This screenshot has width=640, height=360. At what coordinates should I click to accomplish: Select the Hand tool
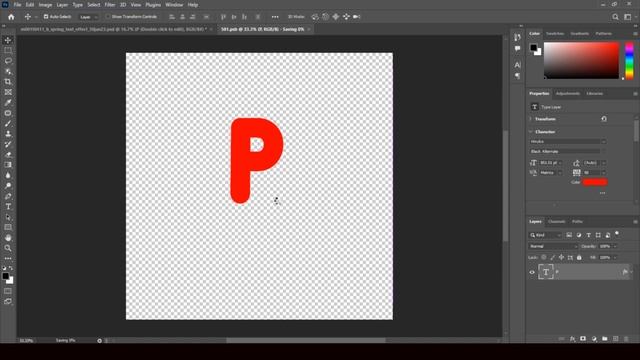tap(8, 238)
